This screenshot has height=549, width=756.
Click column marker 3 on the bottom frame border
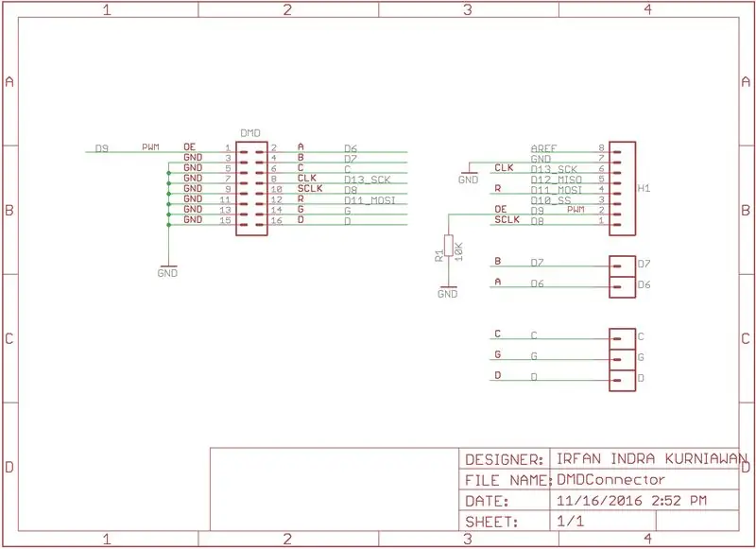[468, 539]
